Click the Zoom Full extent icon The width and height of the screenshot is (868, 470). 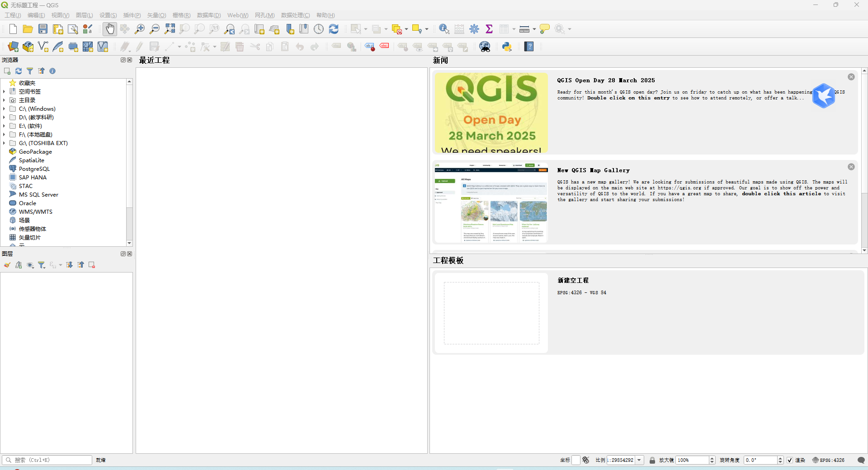[x=170, y=29]
